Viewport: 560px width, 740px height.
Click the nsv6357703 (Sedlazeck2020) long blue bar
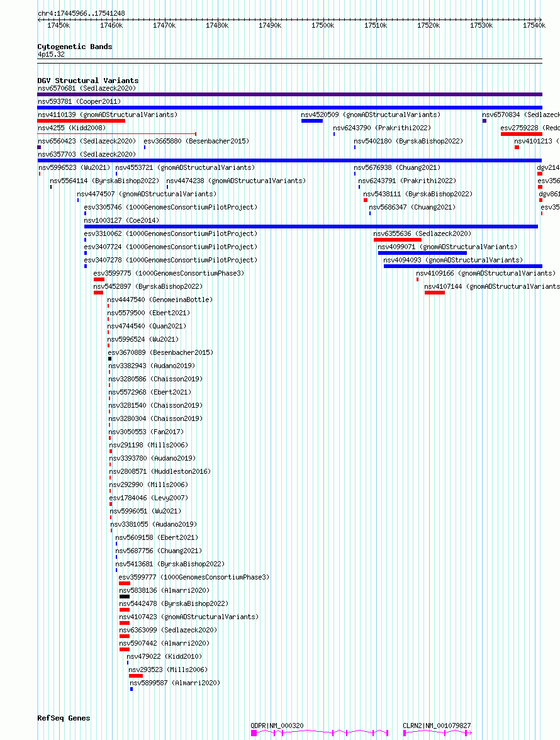click(289, 160)
